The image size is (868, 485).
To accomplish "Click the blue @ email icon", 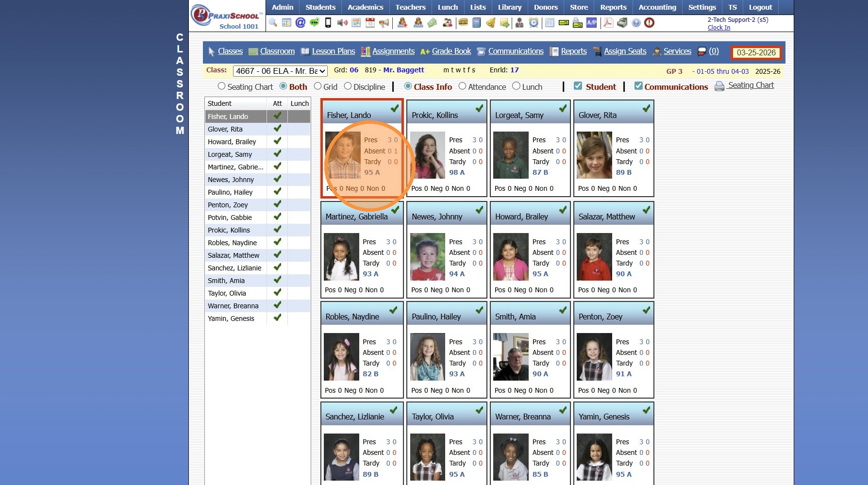I will (x=300, y=23).
